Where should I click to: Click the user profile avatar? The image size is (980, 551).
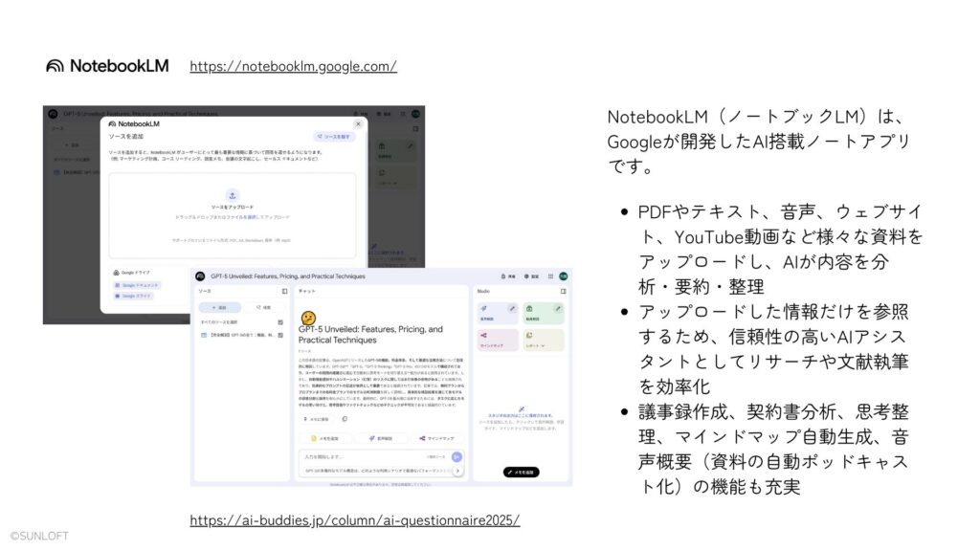(564, 275)
